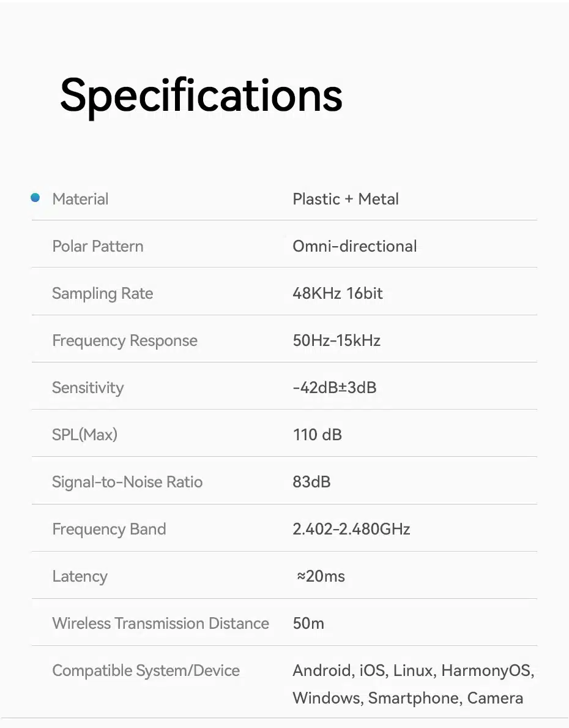Select the Frequency Response label

click(125, 340)
